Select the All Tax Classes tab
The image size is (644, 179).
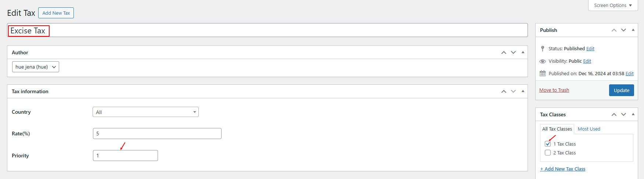point(557,129)
